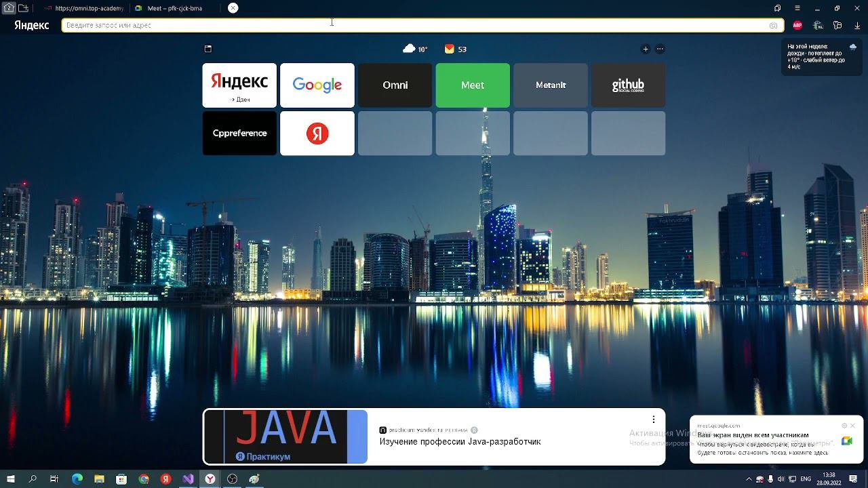Open the Windows Start menu
This screenshot has height=488, width=868.
pos(10,479)
